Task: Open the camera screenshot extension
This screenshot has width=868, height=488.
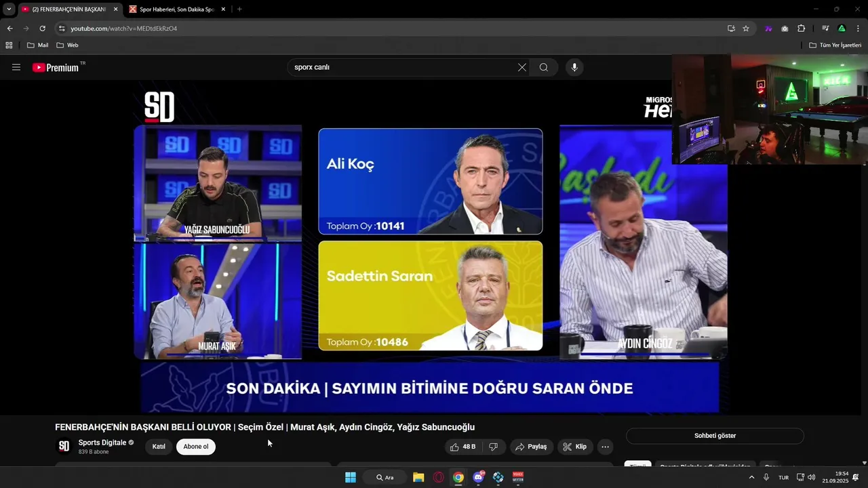Action: click(x=785, y=28)
